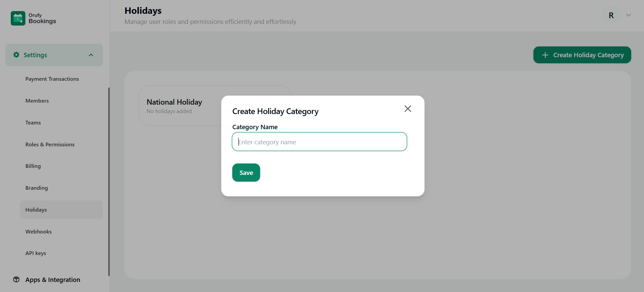Select Roles & Permissions in sidebar
This screenshot has height=292, width=644.
click(x=50, y=145)
